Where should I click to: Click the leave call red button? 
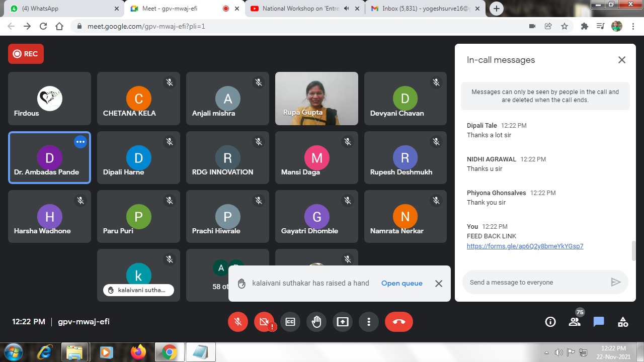[x=398, y=322]
